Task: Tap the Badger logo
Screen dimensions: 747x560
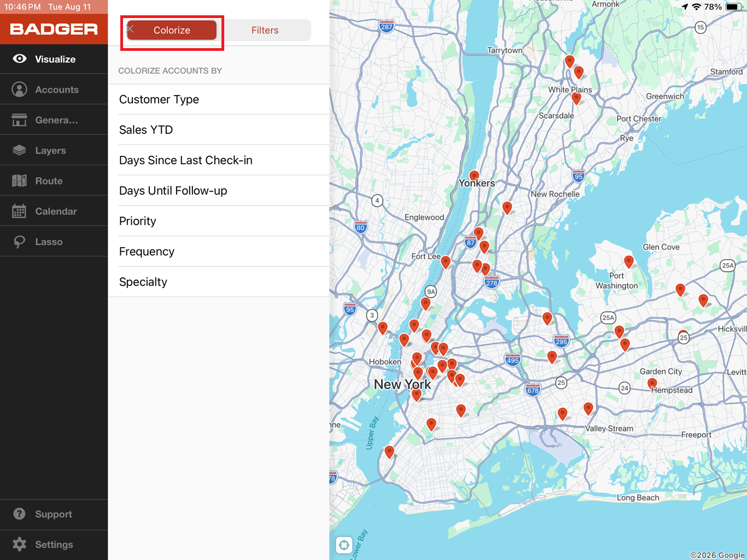Action: (54, 29)
